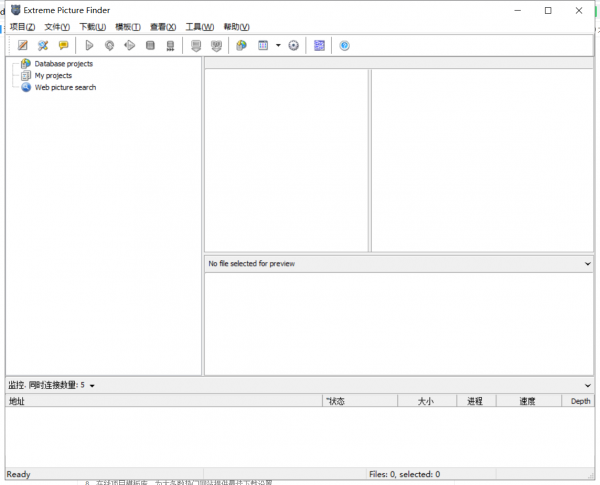Open the 工具(W) menu
Image resolution: width=600 pixels, height=485 pixels.
pyautogui.click(x=200, y=27)
